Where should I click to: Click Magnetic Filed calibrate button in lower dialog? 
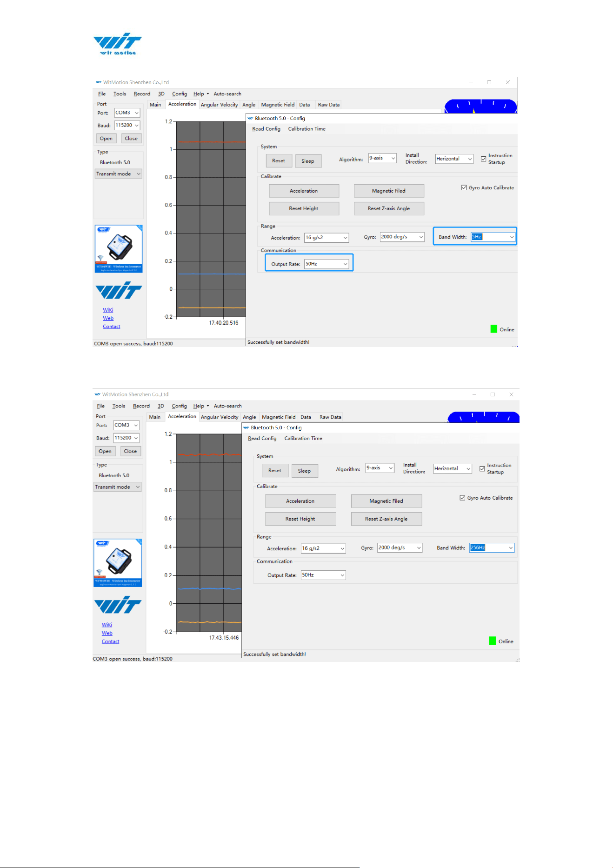click(386, 501)
